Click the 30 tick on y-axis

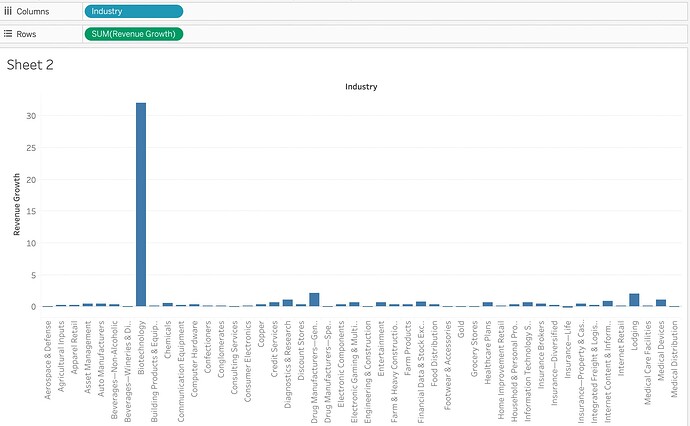(x=31, y=116)
